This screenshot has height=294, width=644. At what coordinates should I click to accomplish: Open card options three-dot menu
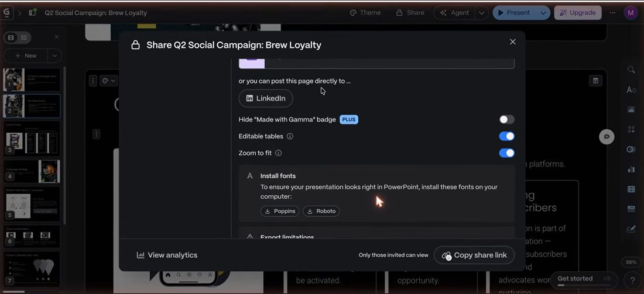tap(93, 81)
